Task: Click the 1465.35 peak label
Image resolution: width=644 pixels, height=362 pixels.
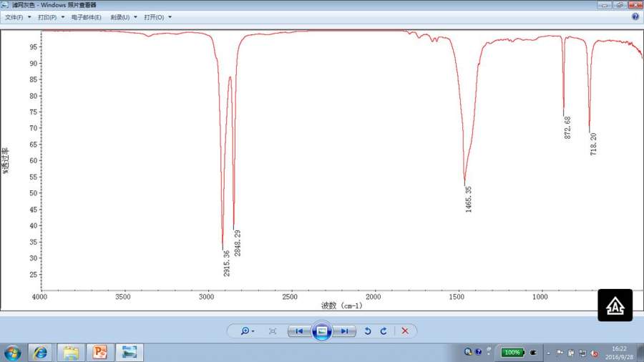Action: 469,200
